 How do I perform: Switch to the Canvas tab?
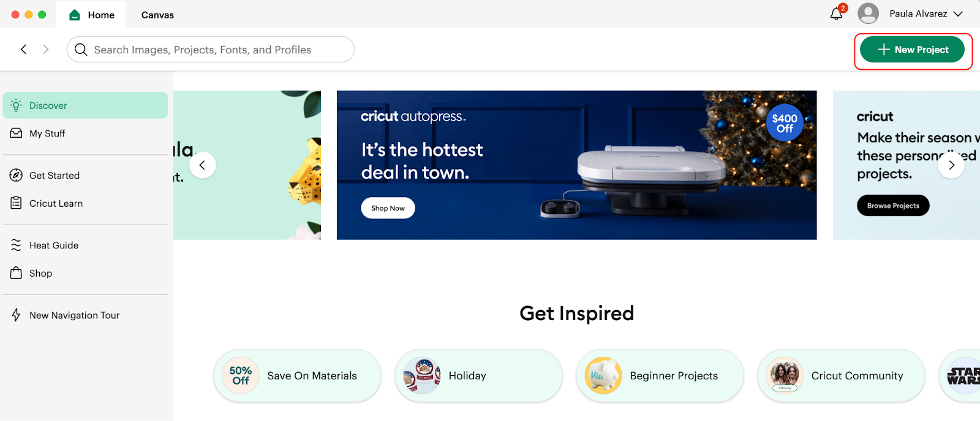pos(157,15)
